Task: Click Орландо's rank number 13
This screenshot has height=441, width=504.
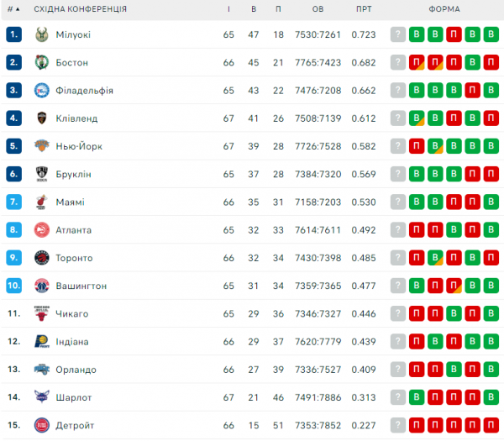Action: point(13,370)
